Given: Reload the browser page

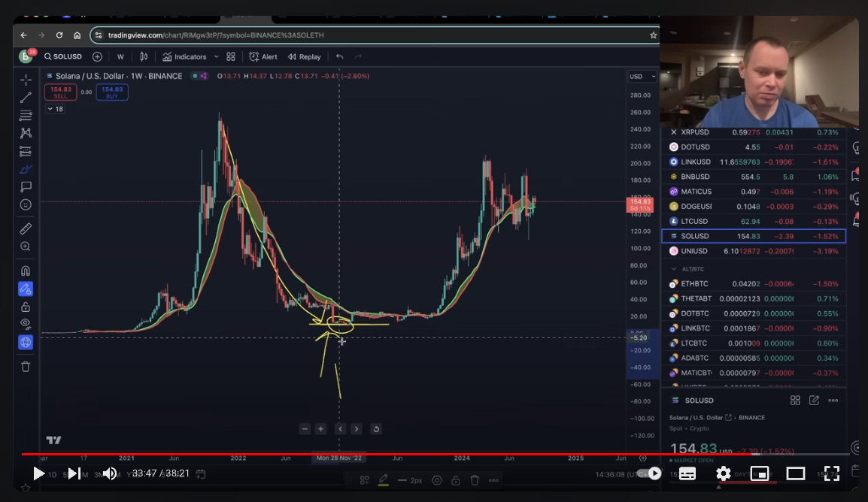Looking at the screenshot, I should pos(59,35).
